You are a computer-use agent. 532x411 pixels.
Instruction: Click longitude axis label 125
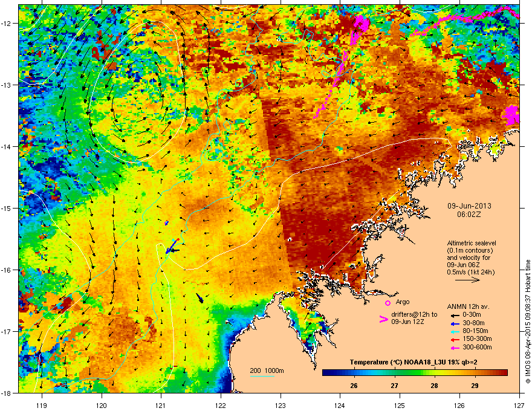[x=400, y=405]
